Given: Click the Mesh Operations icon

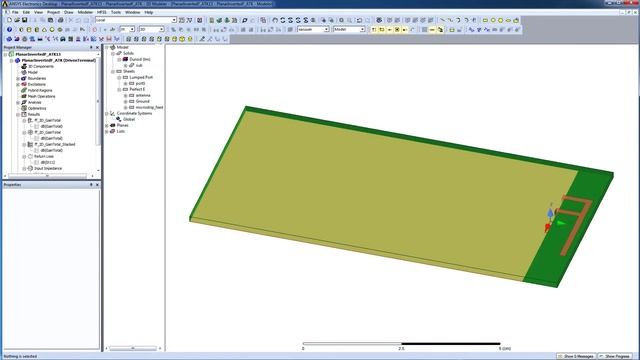Looking at the screenshot, I should tap(24, 96).
